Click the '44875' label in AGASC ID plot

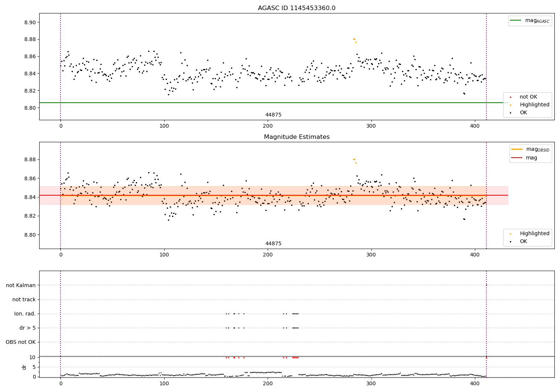(x=273, y=115)
